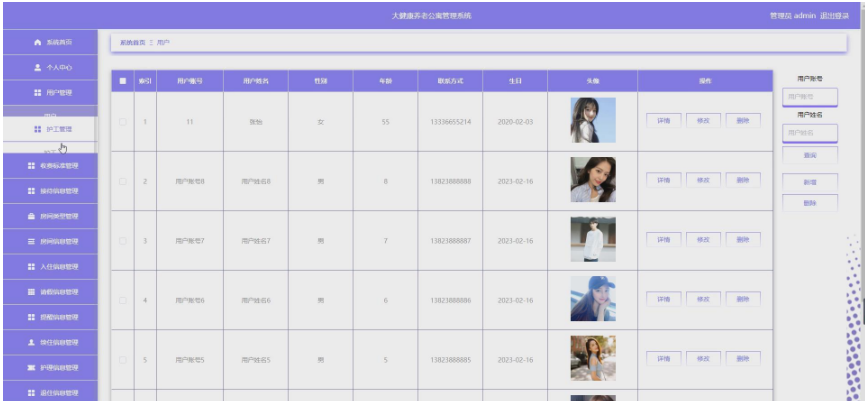The width and height of the screenshot is (865, 401).
Task: Click phone number 13823888885
Action: pos(450,360)
